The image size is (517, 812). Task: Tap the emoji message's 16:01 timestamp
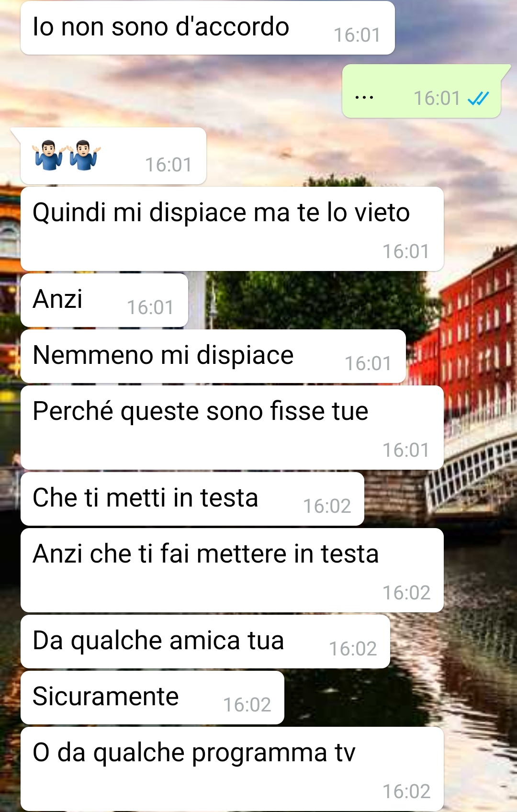point(168,165)
